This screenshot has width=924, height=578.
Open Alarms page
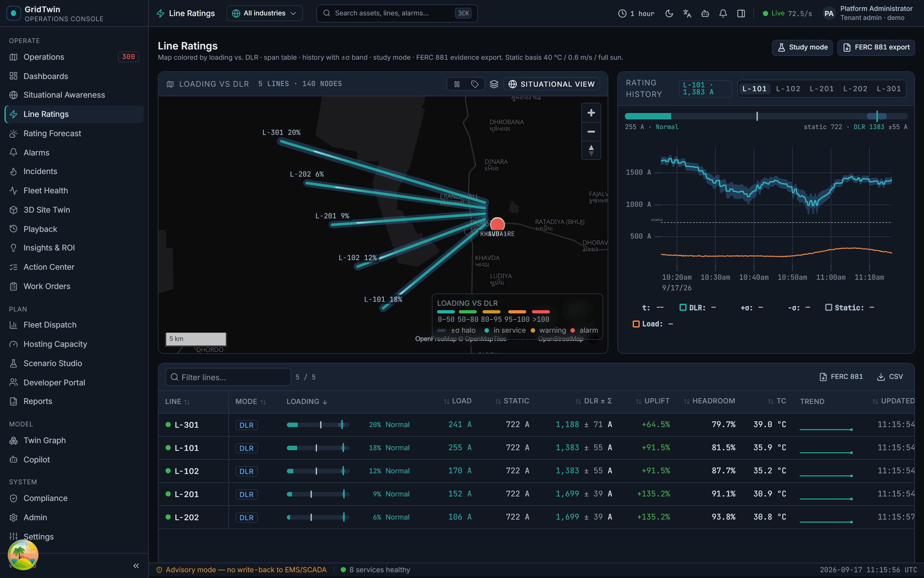74,153
